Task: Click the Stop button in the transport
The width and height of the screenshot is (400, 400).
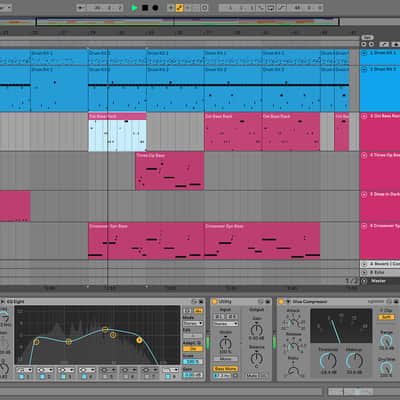Action: pyautogui.click(x=145, y=7)
